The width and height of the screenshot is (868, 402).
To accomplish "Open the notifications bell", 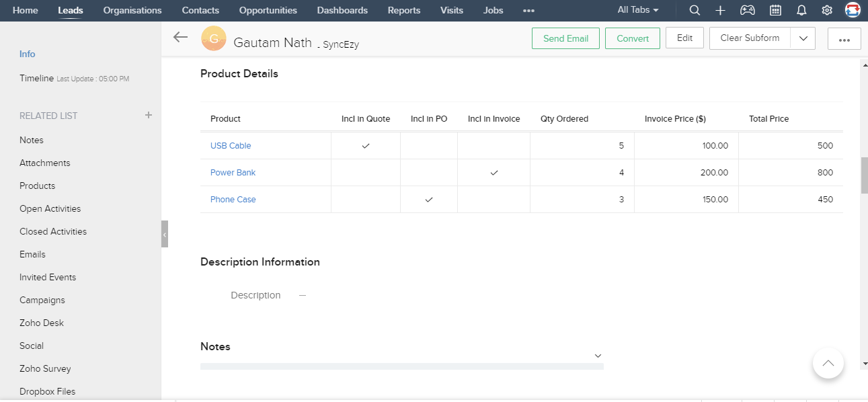I will [x=801, y=10].
